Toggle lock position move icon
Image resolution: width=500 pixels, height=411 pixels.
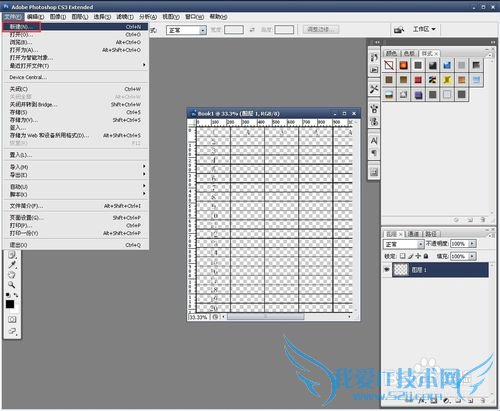tap(418, 256)
